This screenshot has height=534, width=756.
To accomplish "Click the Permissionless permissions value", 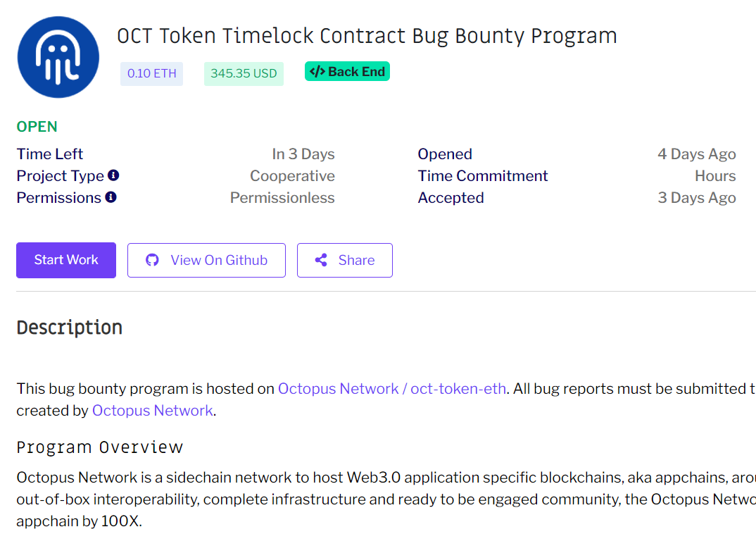I will click(x=282, y=198).
